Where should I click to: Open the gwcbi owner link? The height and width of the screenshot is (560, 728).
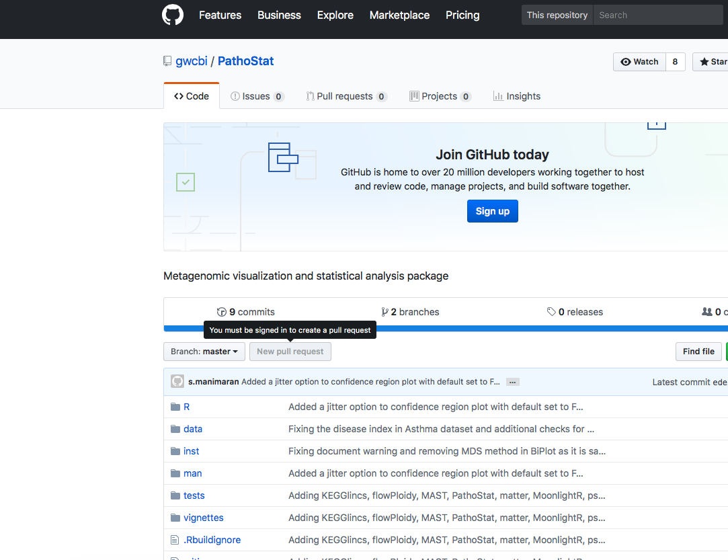click(x=192, y=61)
